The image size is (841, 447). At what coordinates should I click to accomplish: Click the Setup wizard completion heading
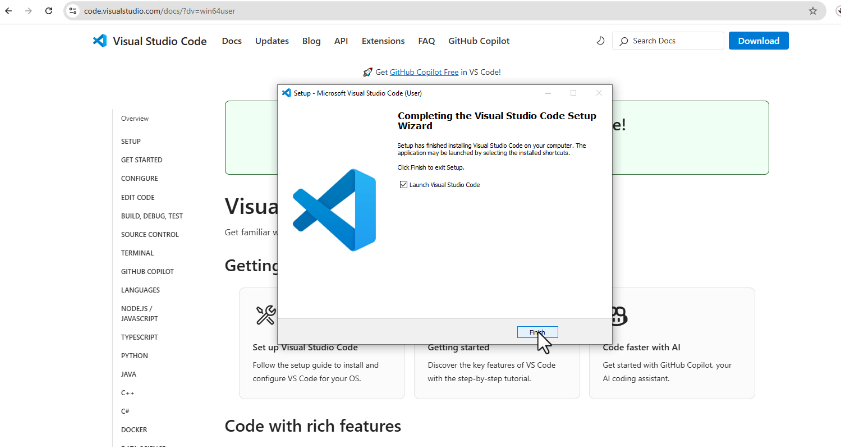(497, 121)
